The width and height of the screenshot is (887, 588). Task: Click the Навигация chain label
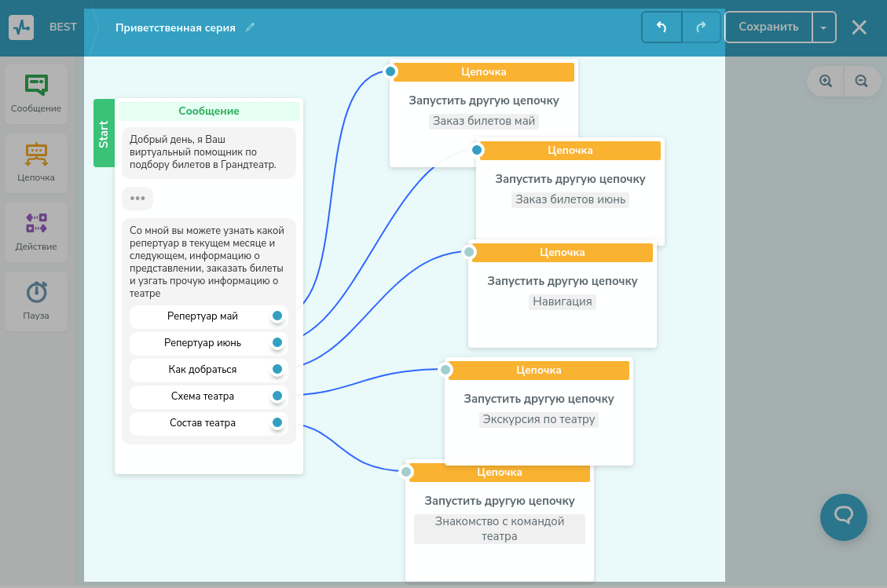[563, 302]
